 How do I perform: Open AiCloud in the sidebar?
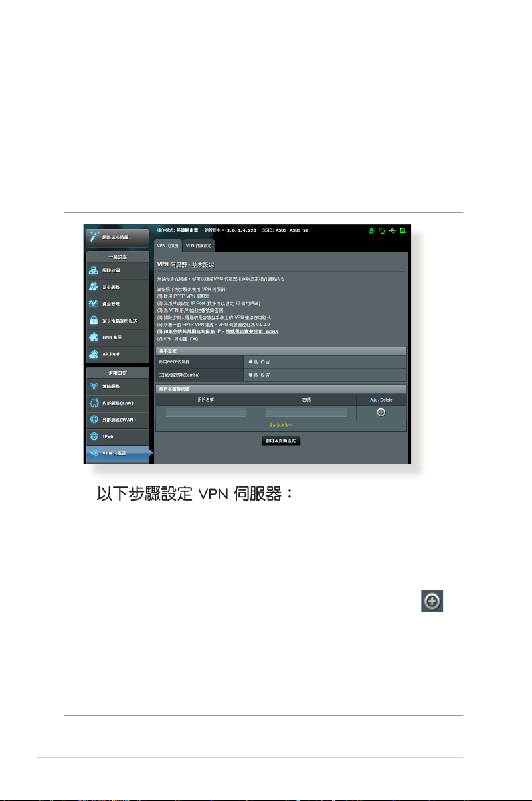118,354
